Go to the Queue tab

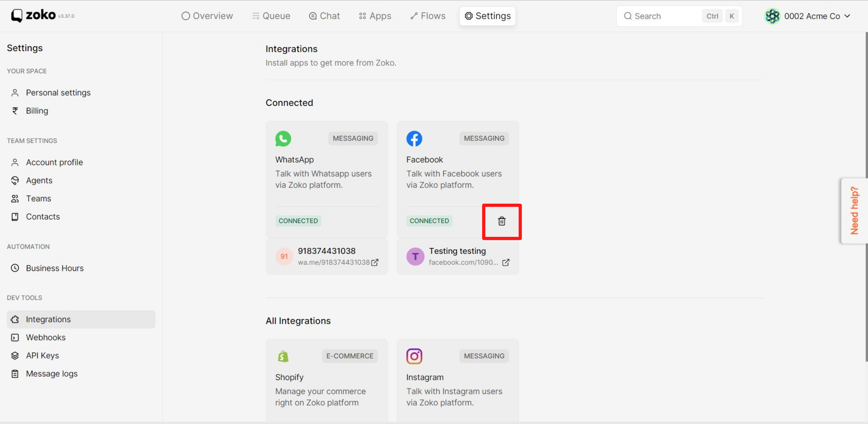click(x=271, y=16)
